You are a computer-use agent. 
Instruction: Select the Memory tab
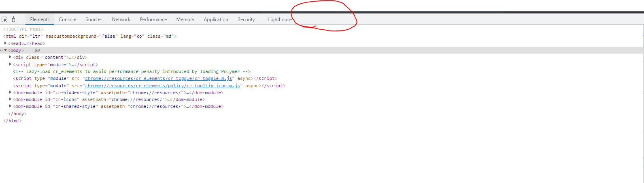(x=185, y=19)
